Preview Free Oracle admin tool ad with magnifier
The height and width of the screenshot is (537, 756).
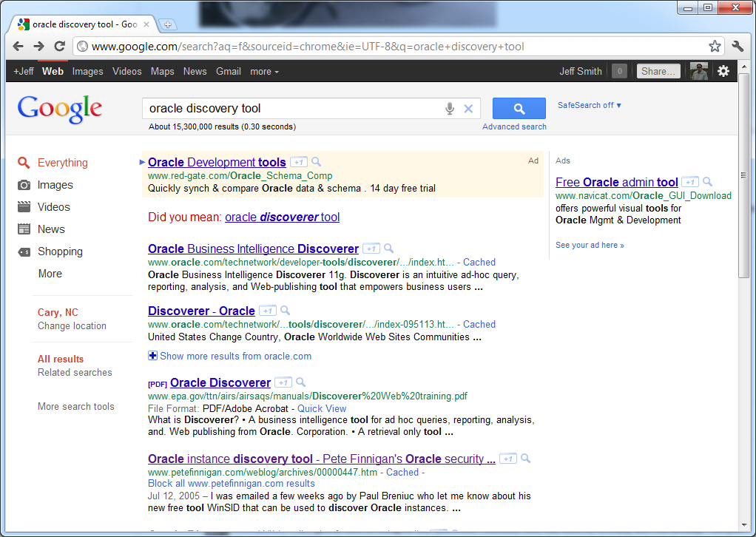(x=708, y=182)
